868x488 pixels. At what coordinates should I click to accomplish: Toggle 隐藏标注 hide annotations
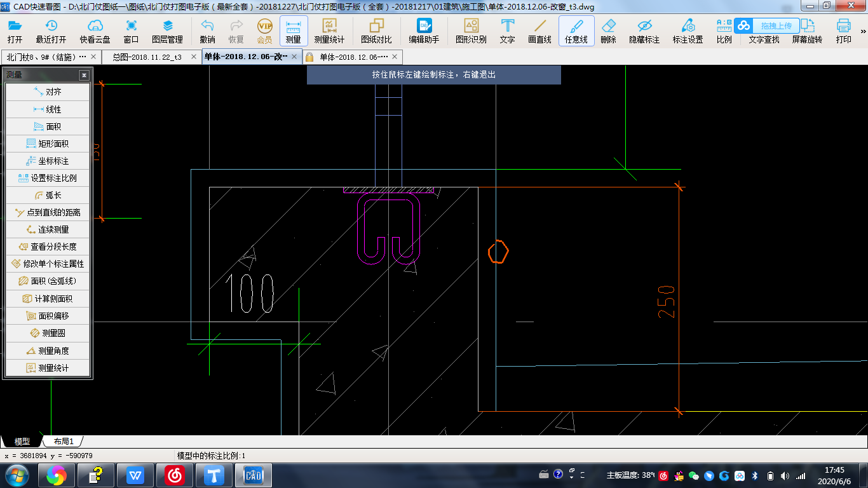(x=644, y=30)
